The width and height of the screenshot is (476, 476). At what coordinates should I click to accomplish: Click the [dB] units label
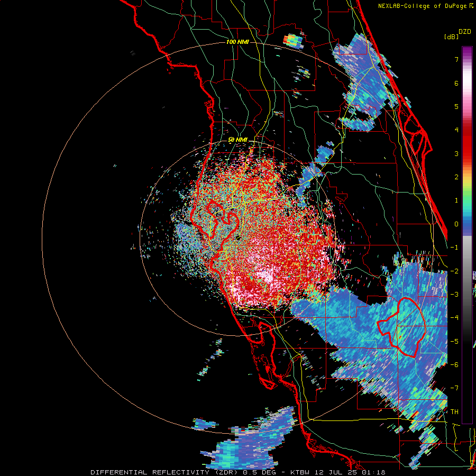click(451, 36)
